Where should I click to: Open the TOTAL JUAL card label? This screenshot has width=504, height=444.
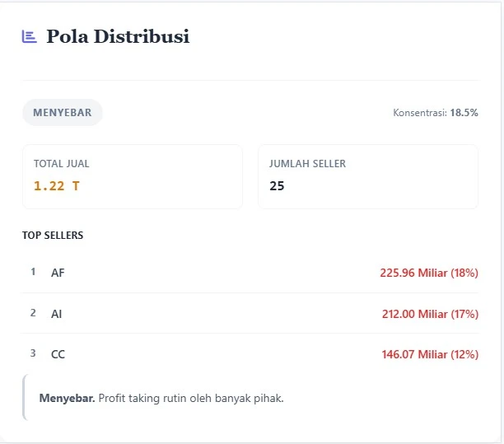coord(62,164)
